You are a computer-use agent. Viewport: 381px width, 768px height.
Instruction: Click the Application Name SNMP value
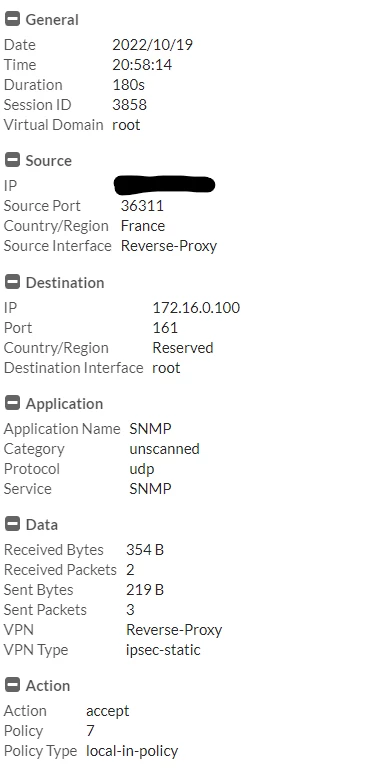[x=150, y=429]
